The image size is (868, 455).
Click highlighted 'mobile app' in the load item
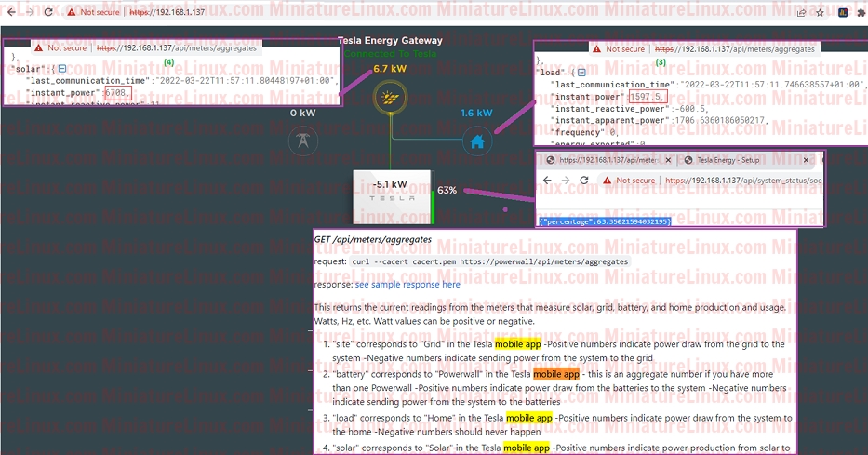529,418
